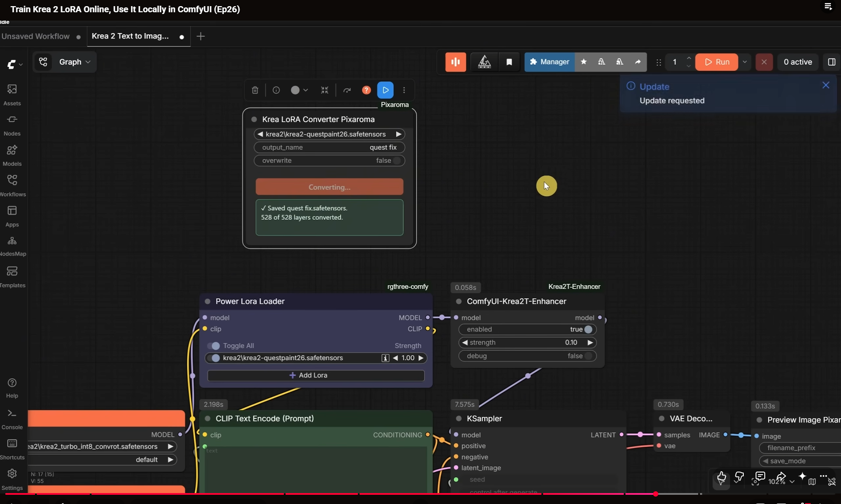Image resolution: width=841 pixels, height=504 pixels.
Task: Advance the 'default' selector right arrow
Action: pyautogui.click(x=170, y=460)
